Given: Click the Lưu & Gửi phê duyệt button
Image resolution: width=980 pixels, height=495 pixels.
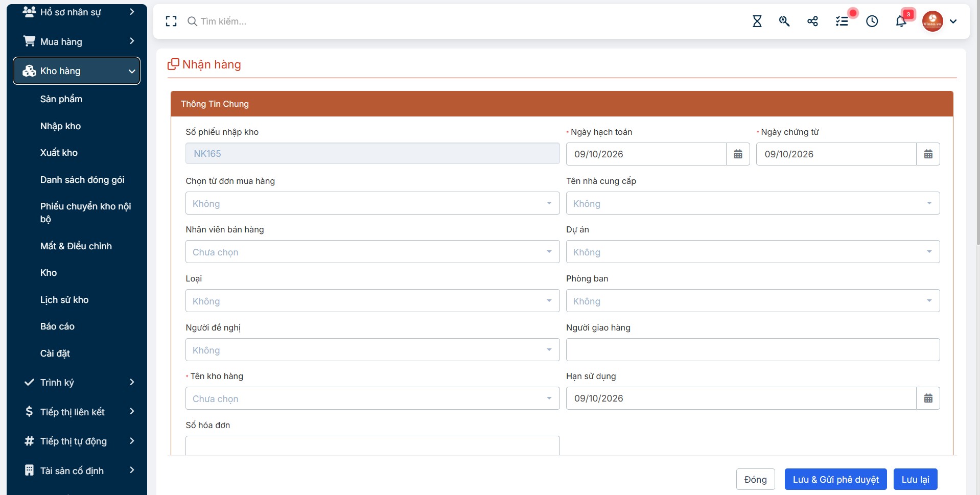Looking at the screenshot, I should [835, 479].
